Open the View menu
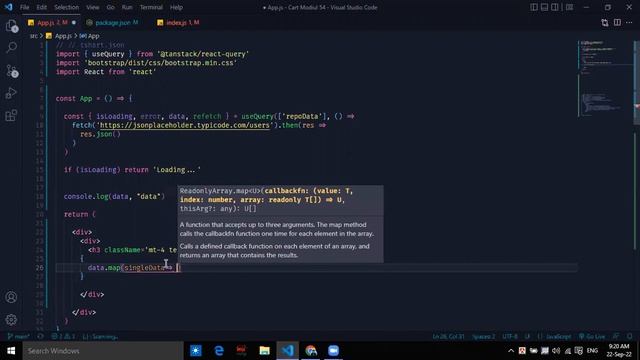 93,7
